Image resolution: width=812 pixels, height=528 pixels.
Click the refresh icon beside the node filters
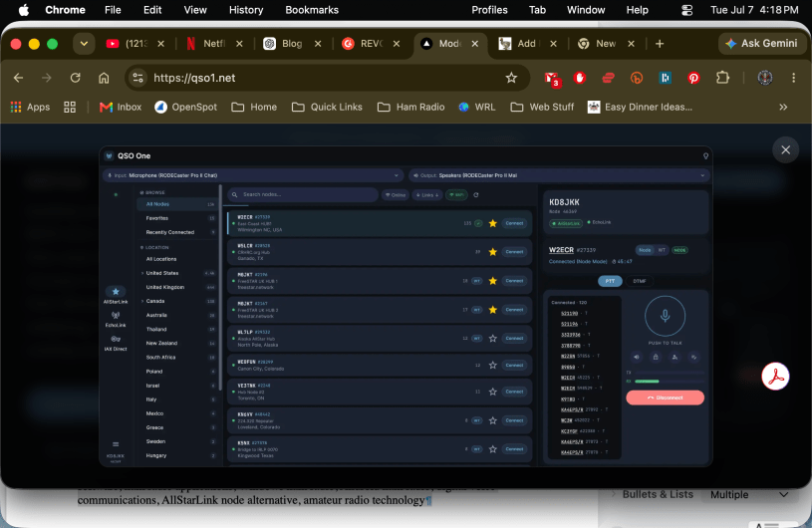point(476,195)
